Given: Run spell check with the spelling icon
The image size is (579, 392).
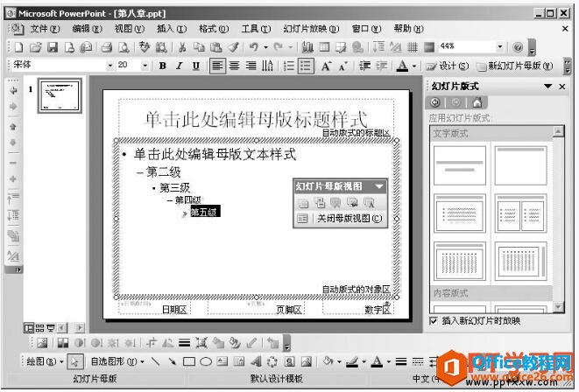Looking at the screenshot, I should pyautogui.click(x=144, y=47).
